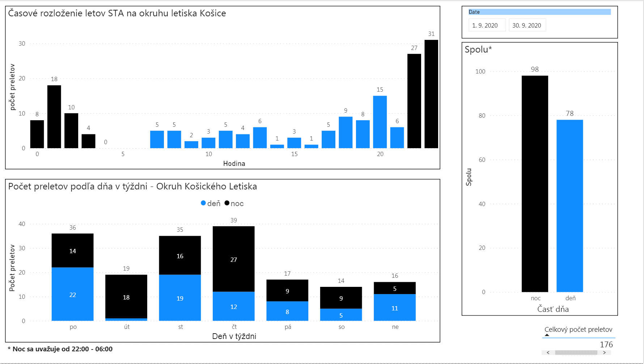This screenshot has width=644, height=364.
Task: Click the table's horizontal scrollbar thumb
Action: coord(576,352)
